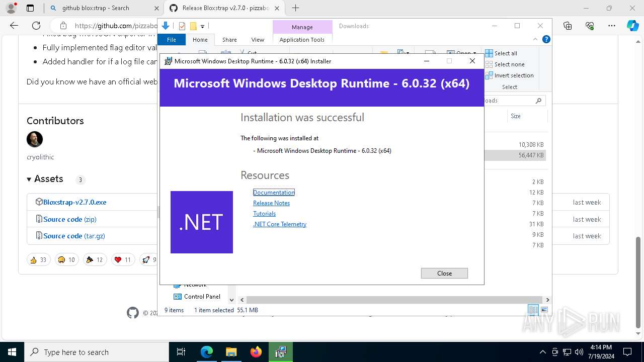Select the file row sized 10,308 KB

(515, 145)
